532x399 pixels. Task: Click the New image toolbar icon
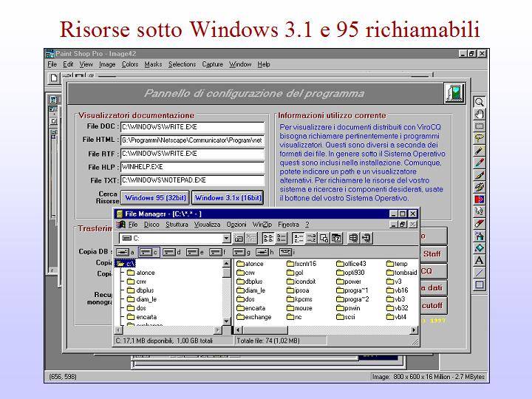tap(54, 78)
